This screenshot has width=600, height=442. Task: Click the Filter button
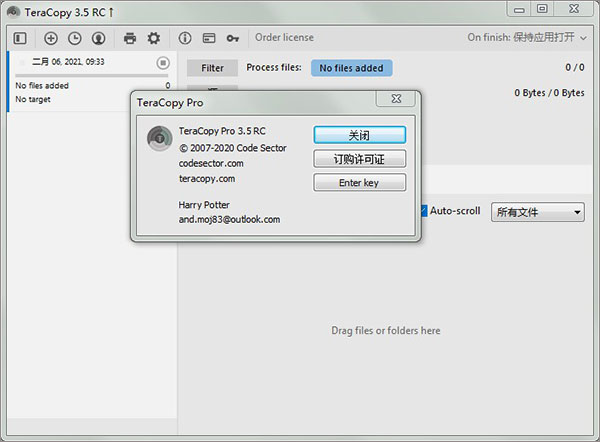coord(212,68)
